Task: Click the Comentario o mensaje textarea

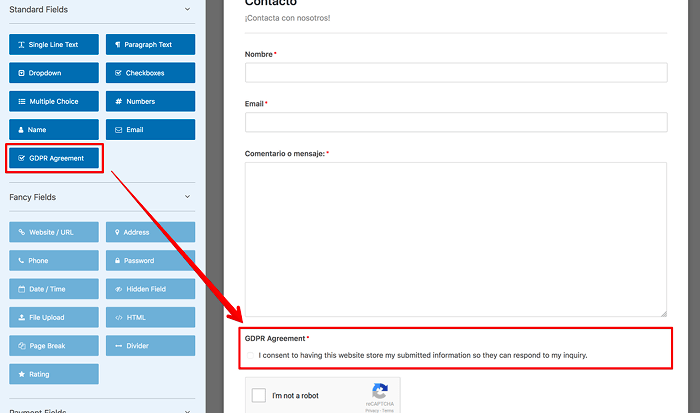Action: pos(456,239)
